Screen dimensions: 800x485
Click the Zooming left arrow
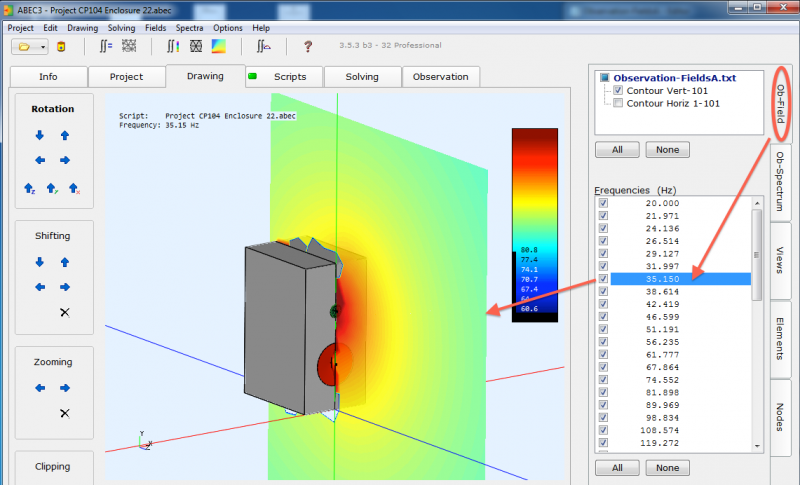tap(40, 388)
